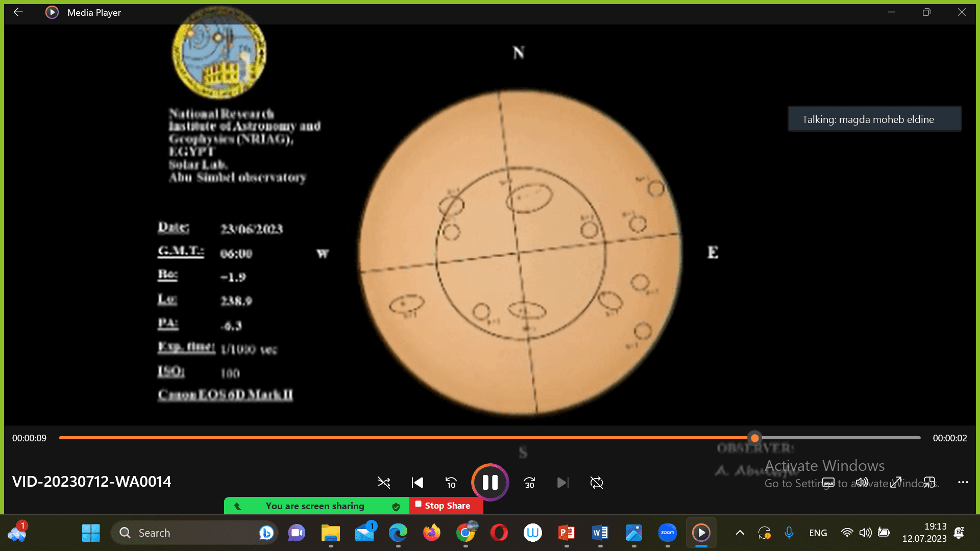
Task: Toggle shuffle playback mode
Action: pyautogui.click(x=383, y=483)
